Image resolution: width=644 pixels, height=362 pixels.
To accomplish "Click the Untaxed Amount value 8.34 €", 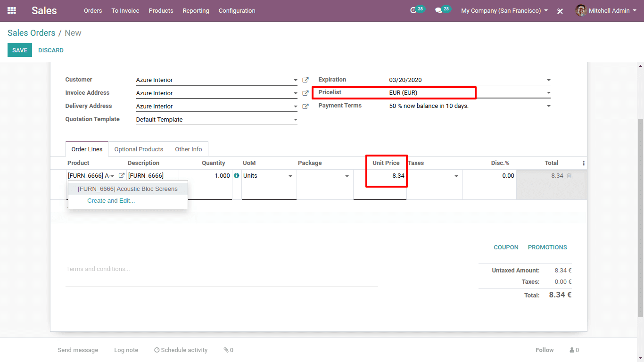I will point(563,271).
